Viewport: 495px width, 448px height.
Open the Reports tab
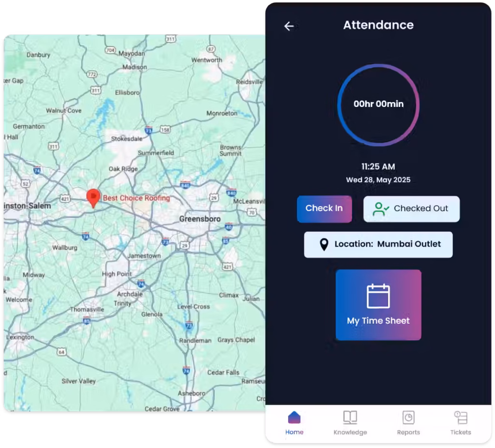tap(408, 423)
